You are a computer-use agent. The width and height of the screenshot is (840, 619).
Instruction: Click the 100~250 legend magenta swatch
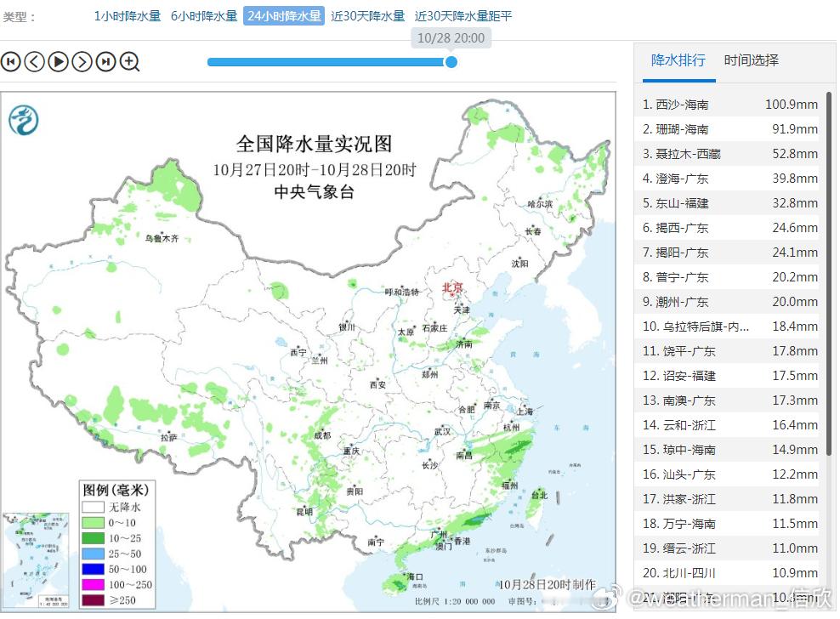(x=93, y=585)
